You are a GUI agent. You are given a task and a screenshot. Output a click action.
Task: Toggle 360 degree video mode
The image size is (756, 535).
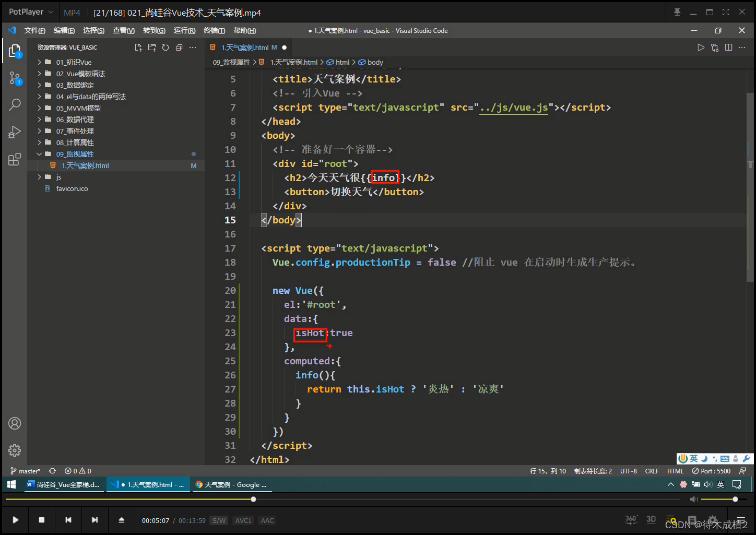(x=631, y=519)
